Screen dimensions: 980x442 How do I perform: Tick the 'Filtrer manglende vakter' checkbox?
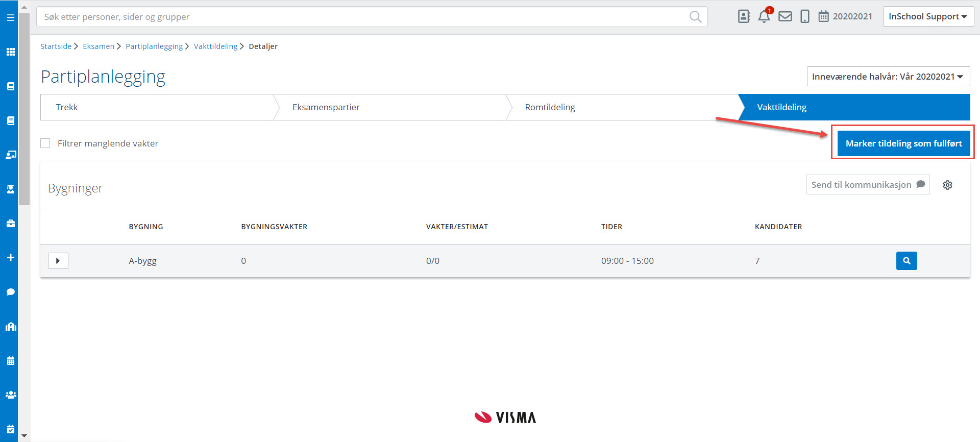pyautogui.click(x=45, y=143)
